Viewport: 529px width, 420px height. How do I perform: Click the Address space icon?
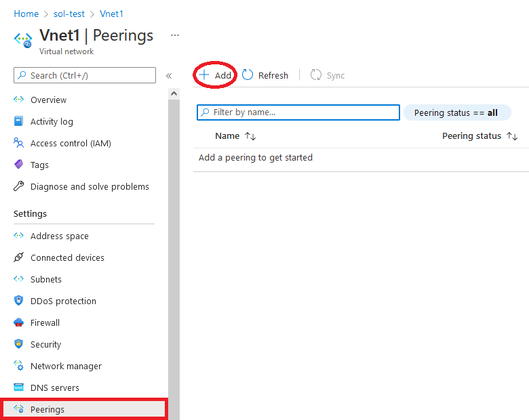coord(18,236)
